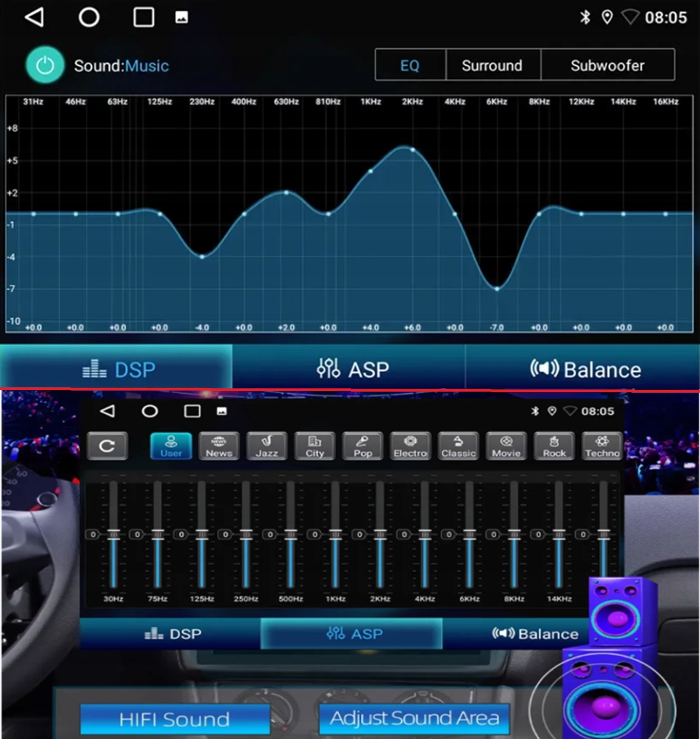Select the Electro sound effect
The width and height of the screenshot is (700, 739).
pos(410,446)
